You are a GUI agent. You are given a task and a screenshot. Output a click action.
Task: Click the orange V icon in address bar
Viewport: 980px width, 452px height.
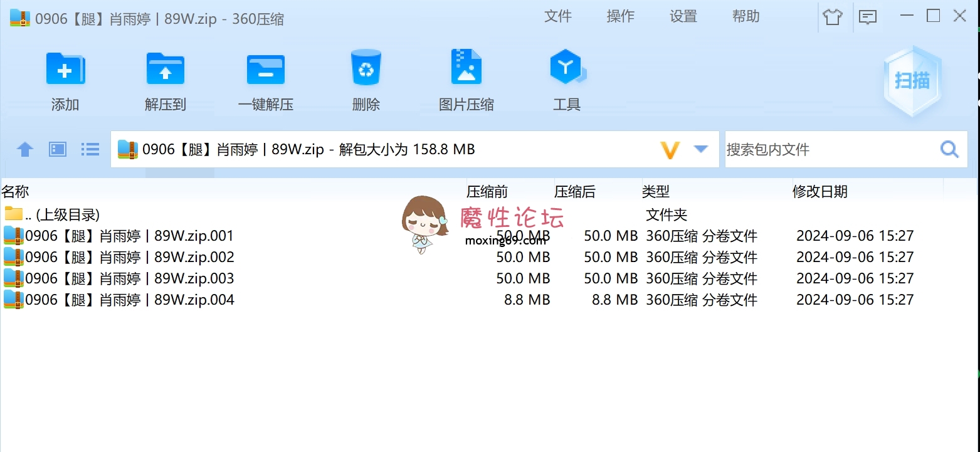tap(670, 150)
